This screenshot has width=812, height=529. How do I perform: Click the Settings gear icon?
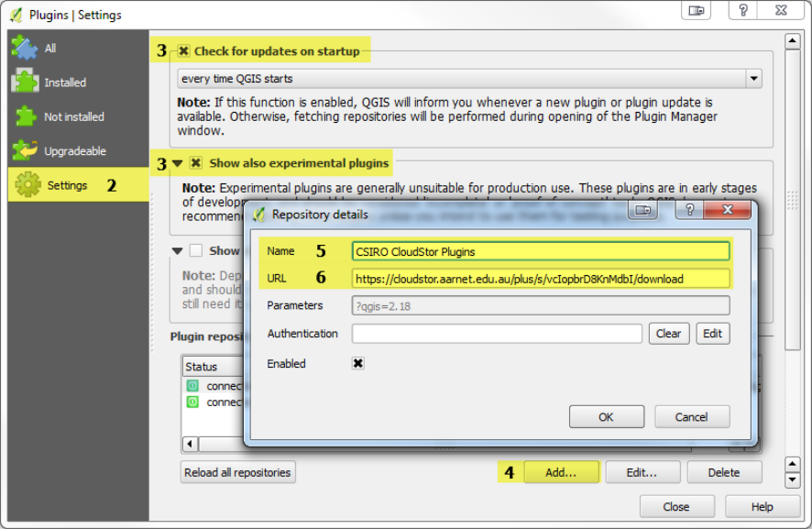(27, 184)
